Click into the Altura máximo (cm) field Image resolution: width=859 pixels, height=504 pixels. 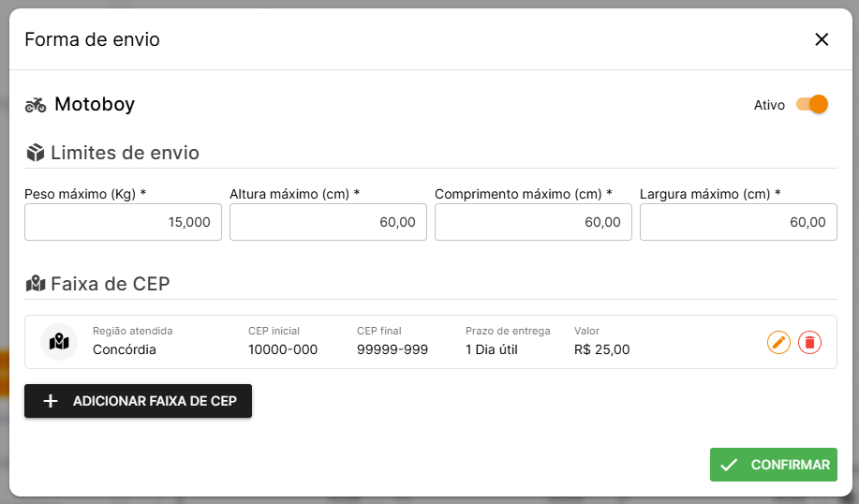pyautogui.click(x=328, y=222)
